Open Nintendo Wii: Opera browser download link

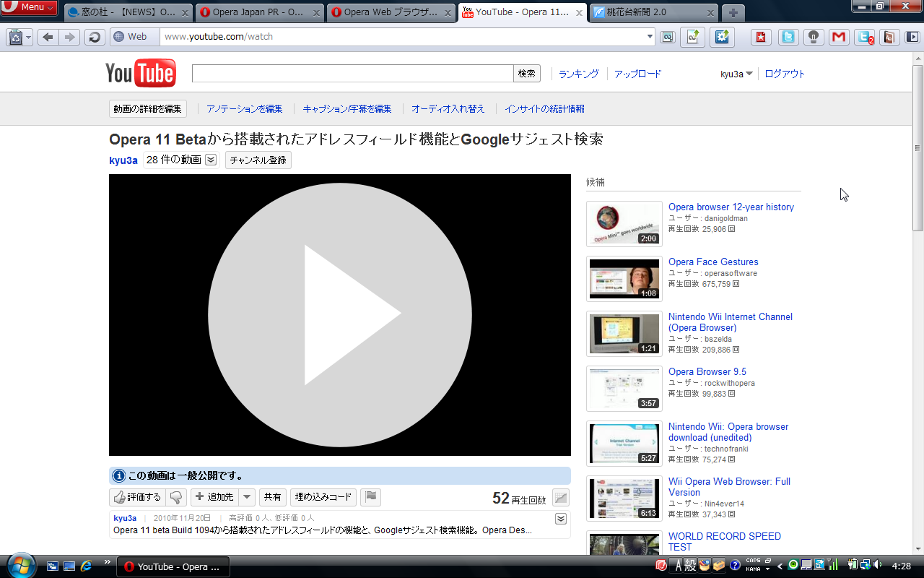tap(728, 432)
